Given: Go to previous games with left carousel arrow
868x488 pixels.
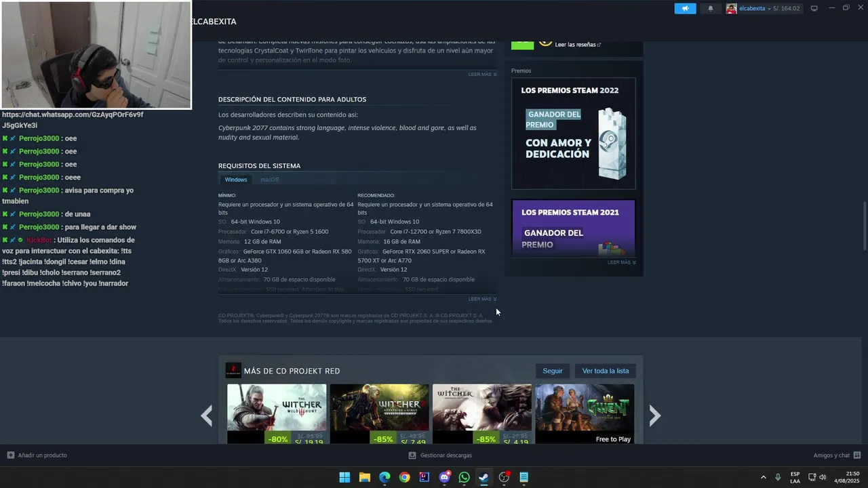Looking at the screenshot, I should (207, 415).
